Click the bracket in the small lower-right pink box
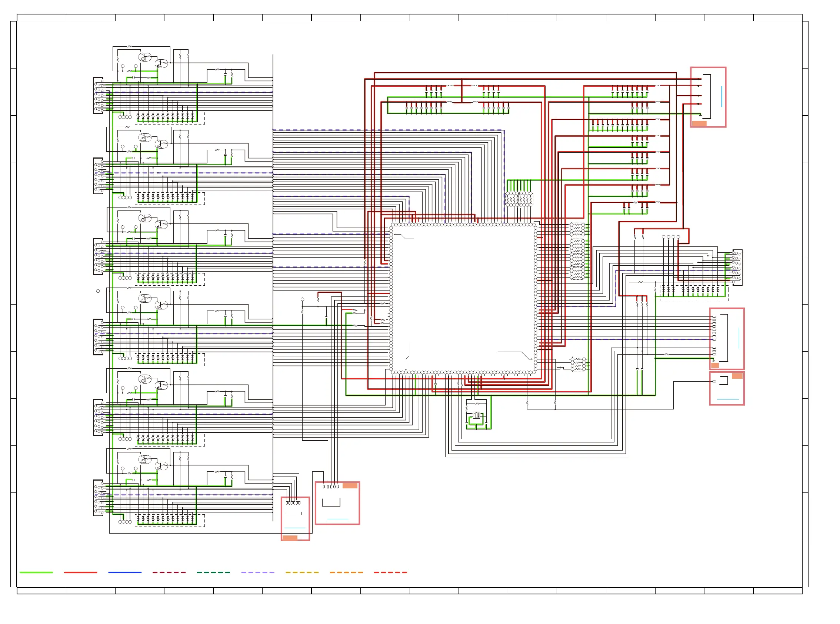This screenshot has width=840, height=624. (724, 381)
